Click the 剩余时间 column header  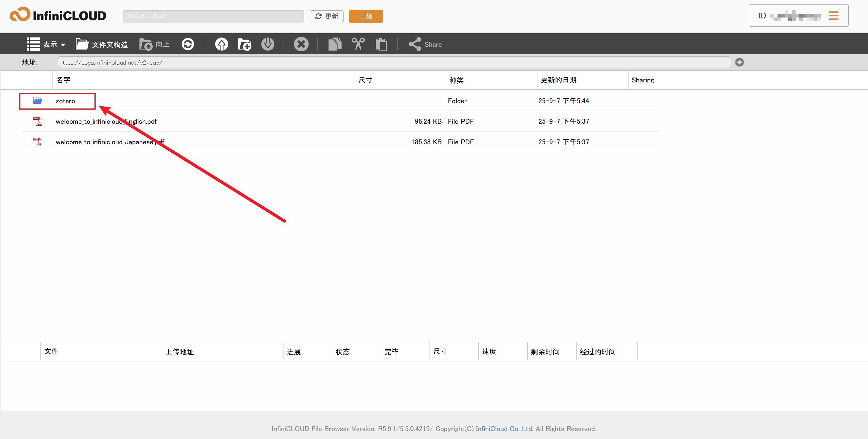[x=552, y=351]
